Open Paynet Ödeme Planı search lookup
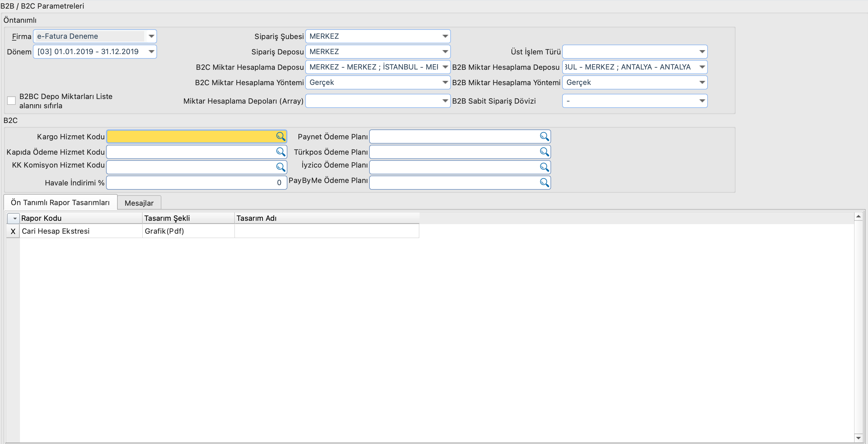868x444 pixels. (544, 136)
